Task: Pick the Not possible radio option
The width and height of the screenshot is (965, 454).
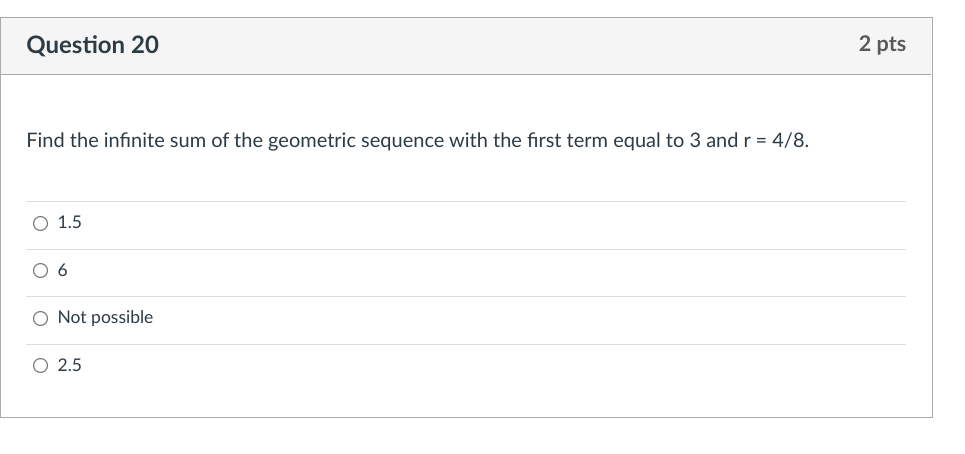Action: (40, 318)
